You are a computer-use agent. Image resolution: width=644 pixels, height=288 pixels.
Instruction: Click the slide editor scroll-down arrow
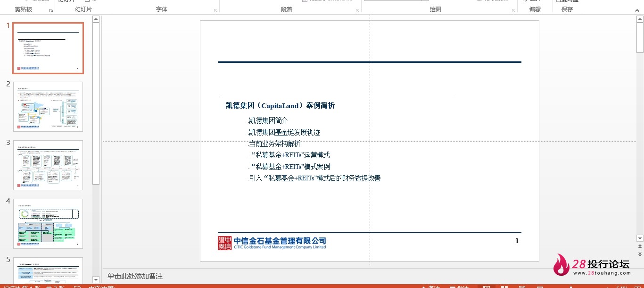coord(640,238)
